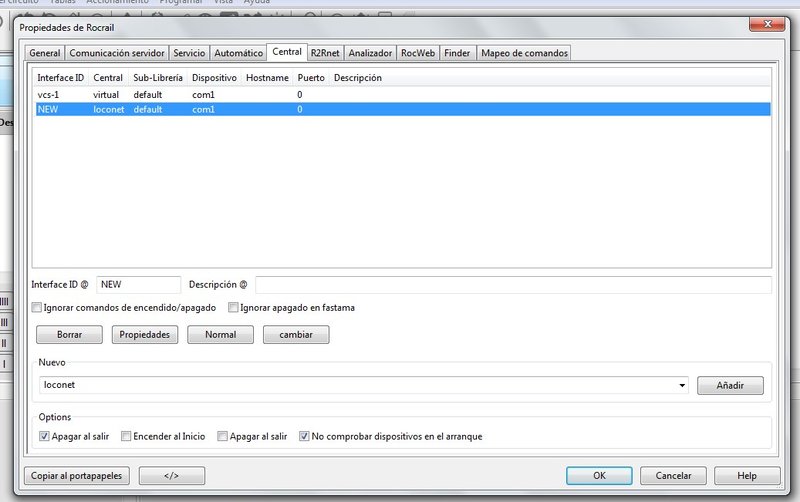Open the RocWeb tab
800x502 pixels.
418,53
